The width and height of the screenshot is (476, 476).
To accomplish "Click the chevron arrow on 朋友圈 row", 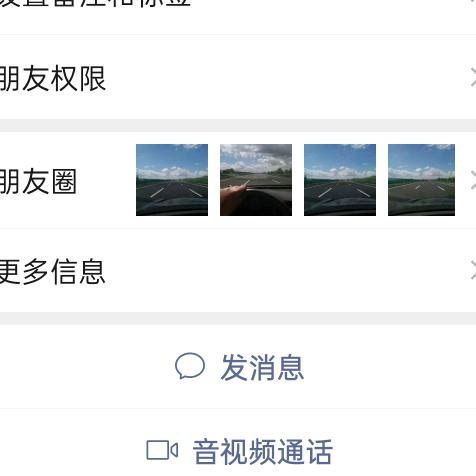I will pyautogui.click(x=473, y=180).
